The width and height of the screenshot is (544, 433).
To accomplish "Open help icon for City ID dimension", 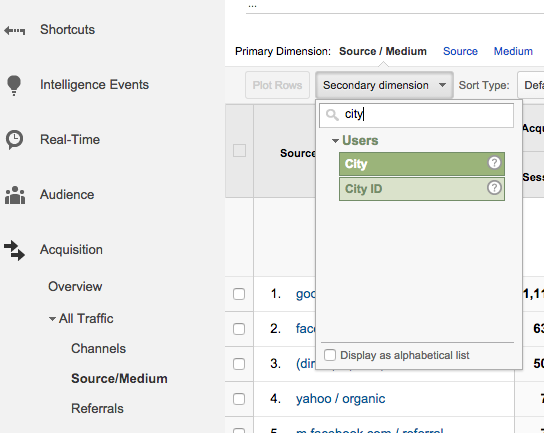I will (x=494, y=188).
